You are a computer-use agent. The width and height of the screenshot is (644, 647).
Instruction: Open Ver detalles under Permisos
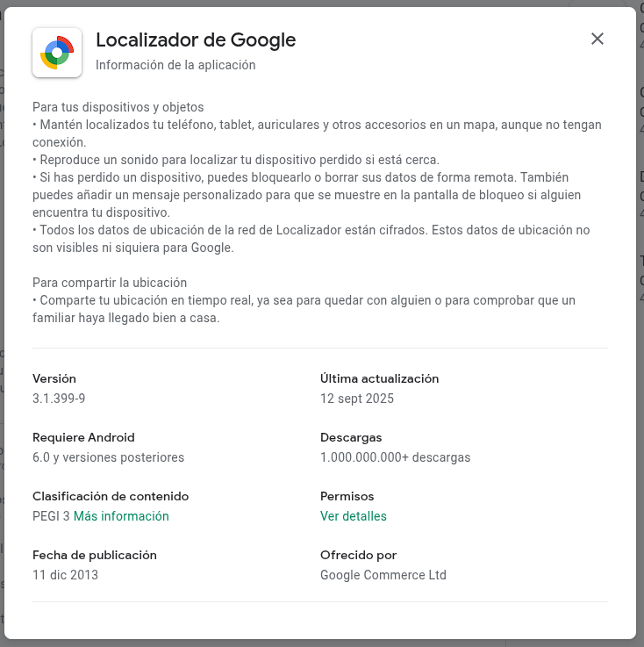pos(354,516)
